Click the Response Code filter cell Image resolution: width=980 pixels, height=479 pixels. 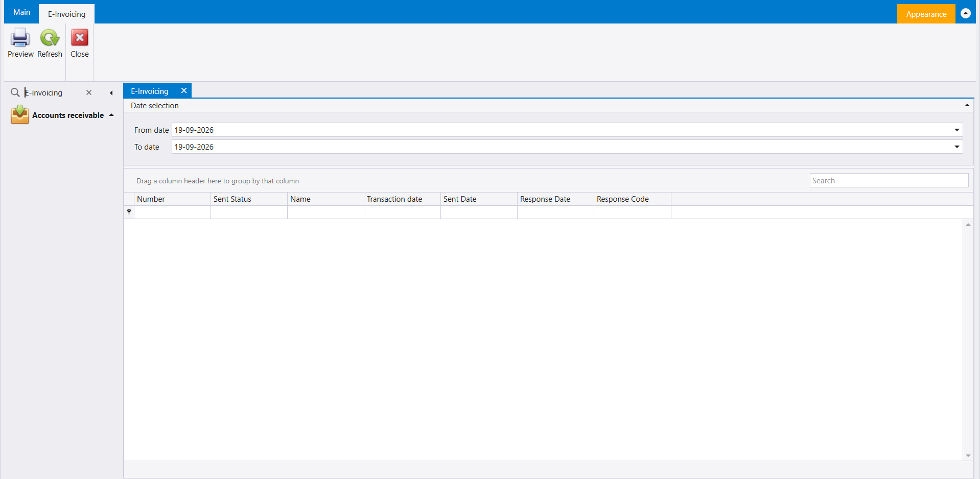click(633, 212)
